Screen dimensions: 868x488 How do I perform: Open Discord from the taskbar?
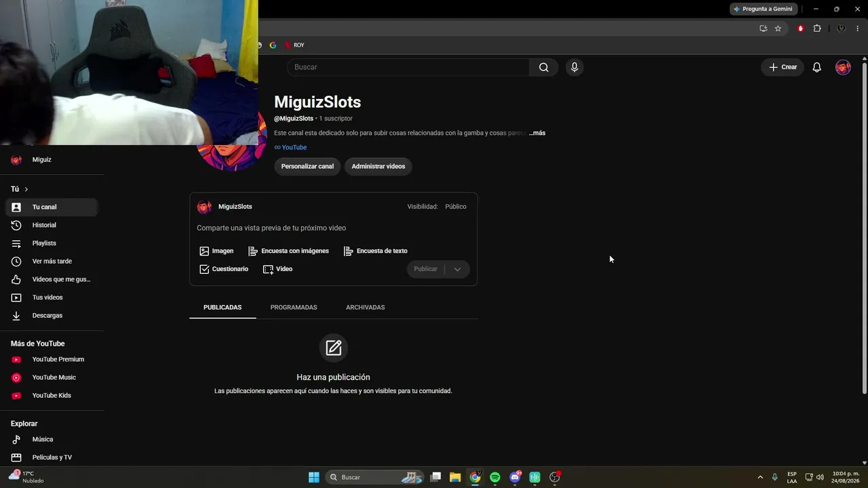tap(515, 477)
